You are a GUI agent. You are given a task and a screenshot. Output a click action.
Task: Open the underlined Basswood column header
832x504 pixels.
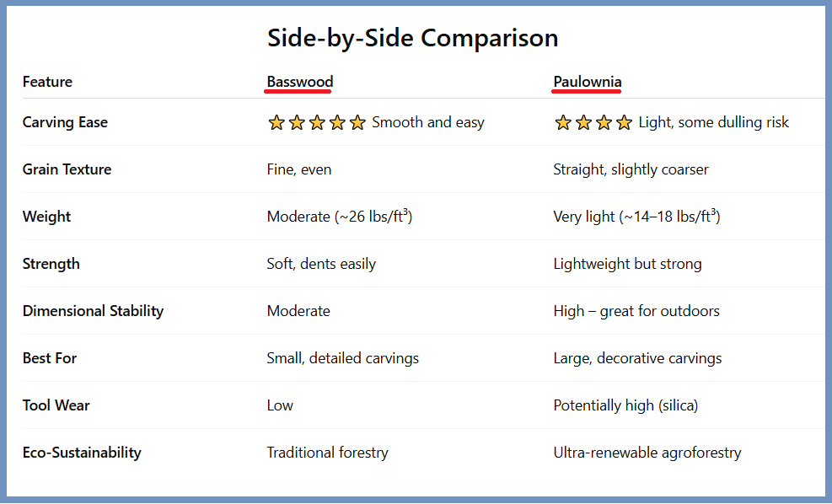point(300,82)
